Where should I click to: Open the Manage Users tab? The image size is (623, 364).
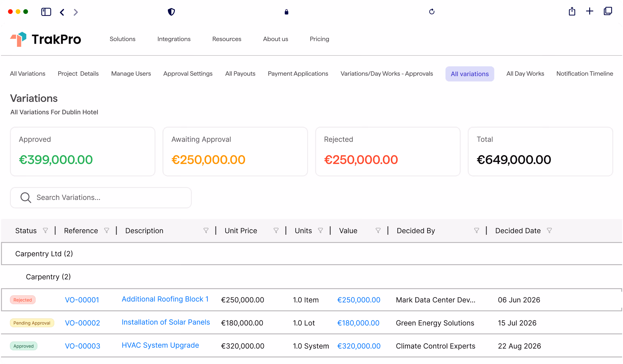tap(131, 74)
